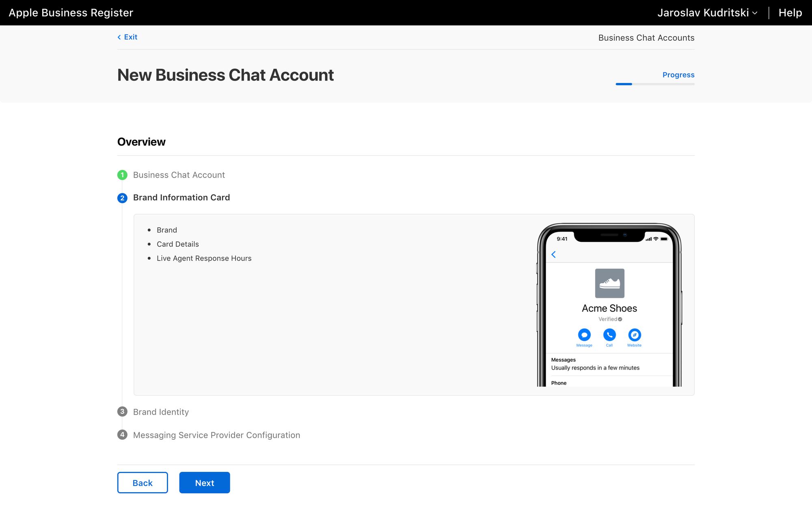Click Messaging Service Provider step 4 circle icon

(x=122, y=435)
